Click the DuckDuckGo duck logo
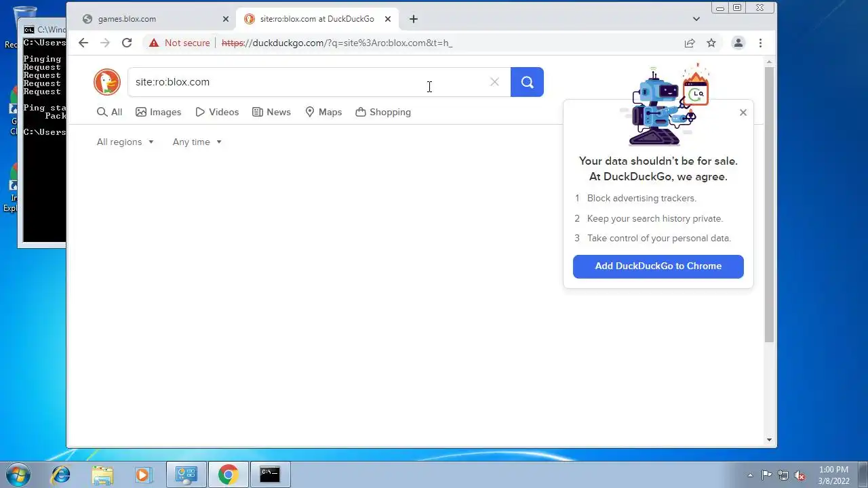Image resolution: width=868 pixels, height=488 pixels. [107, 82]
